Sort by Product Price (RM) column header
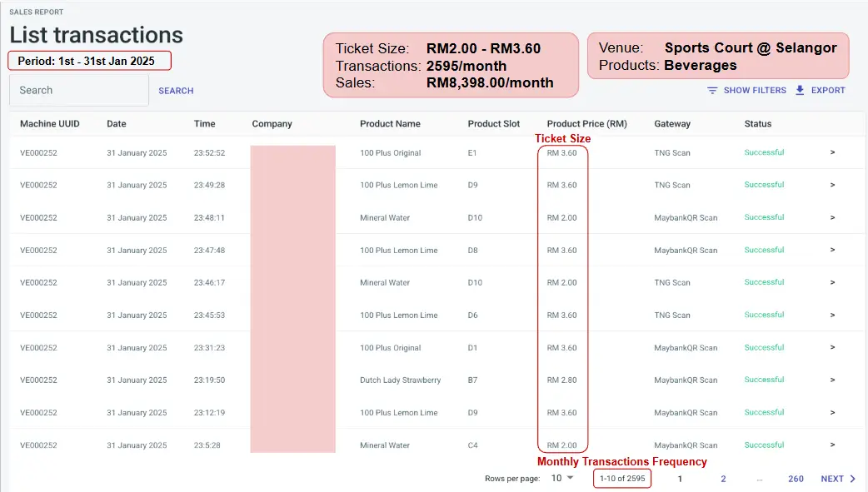 586,124
